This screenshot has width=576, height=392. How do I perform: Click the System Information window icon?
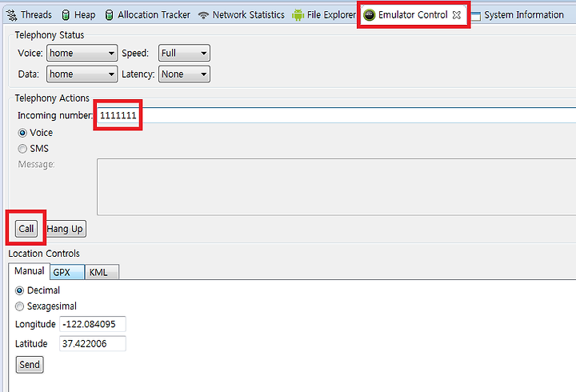click(475, 16)
